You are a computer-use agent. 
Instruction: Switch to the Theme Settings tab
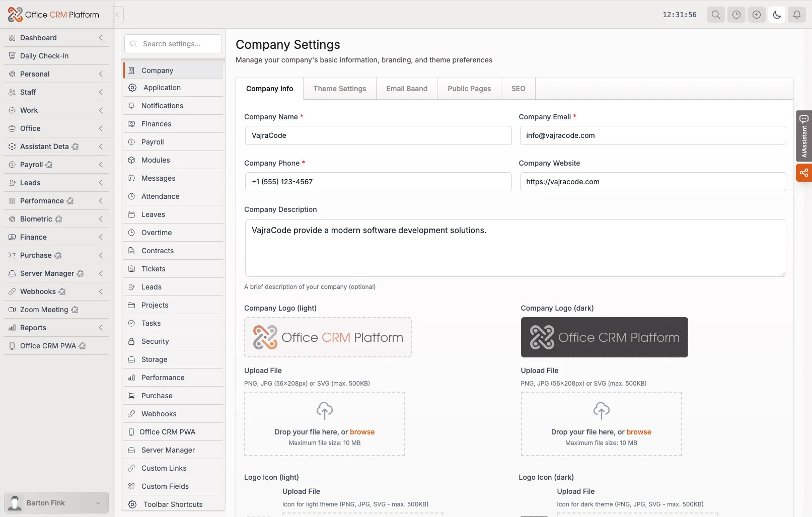340,89
